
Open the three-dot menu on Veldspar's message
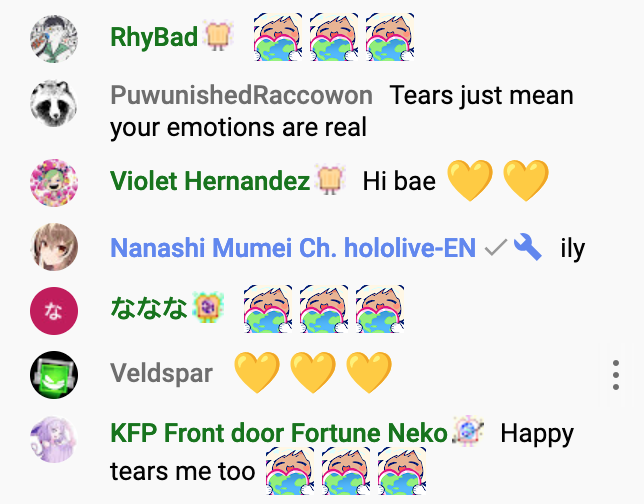point(616,375)
